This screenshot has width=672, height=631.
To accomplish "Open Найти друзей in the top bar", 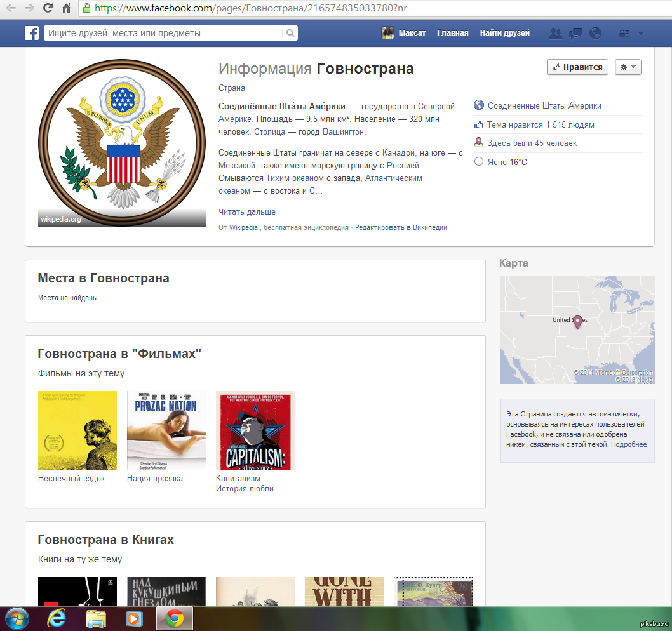I will (x=504, y=33).
